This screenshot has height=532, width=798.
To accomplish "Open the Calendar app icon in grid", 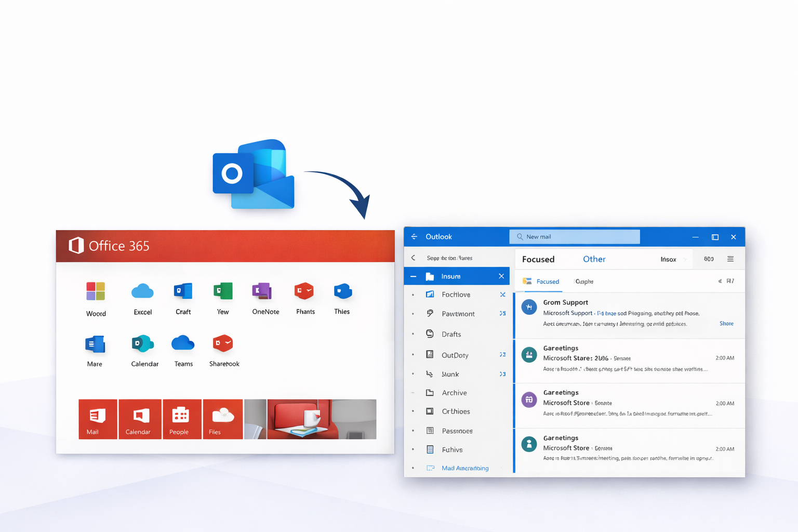I will click(142, 344).
